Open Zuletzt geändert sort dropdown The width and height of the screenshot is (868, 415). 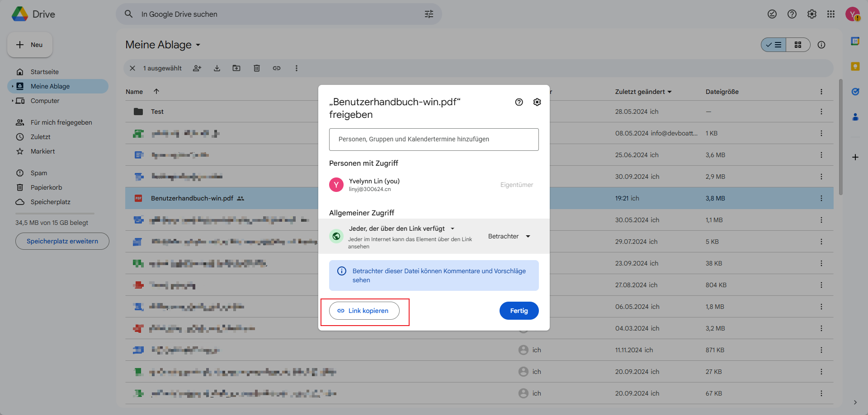tap(643, 92)
